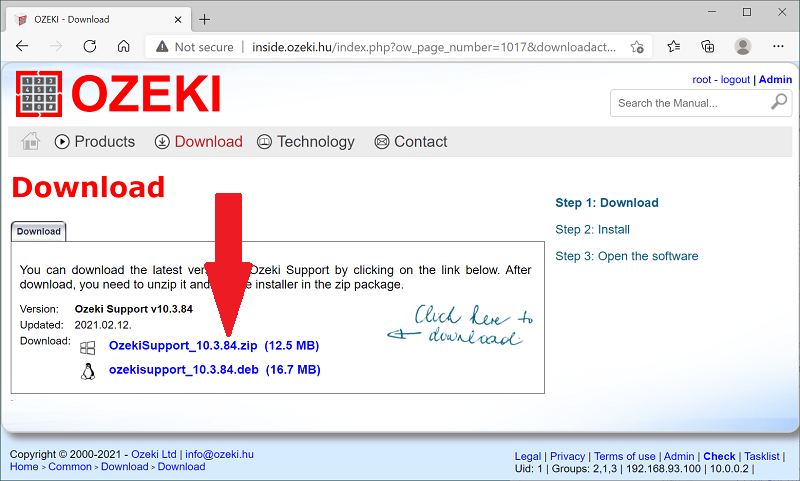Screen dimensions: 800x481
Task: Click the version text Ozeki Support v10.3.84
Action: (134, 309)
